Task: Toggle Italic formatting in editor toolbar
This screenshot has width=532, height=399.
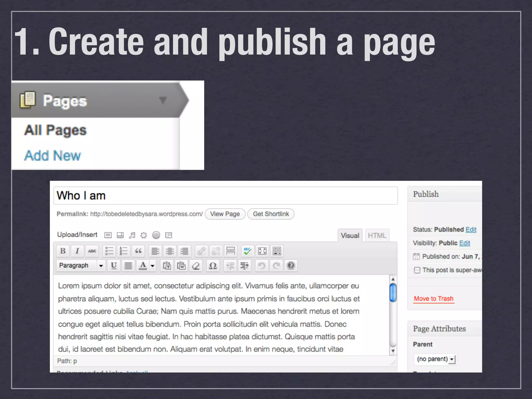Action: click(77, 251)
